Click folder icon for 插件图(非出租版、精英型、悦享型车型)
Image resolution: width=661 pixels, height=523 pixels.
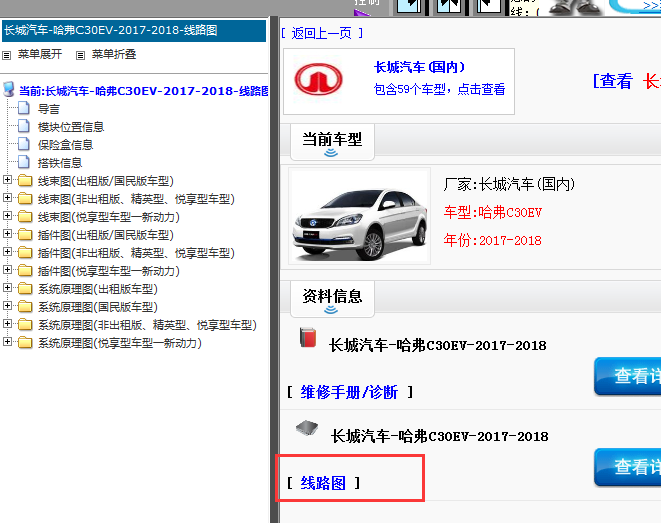click(25, 253)
